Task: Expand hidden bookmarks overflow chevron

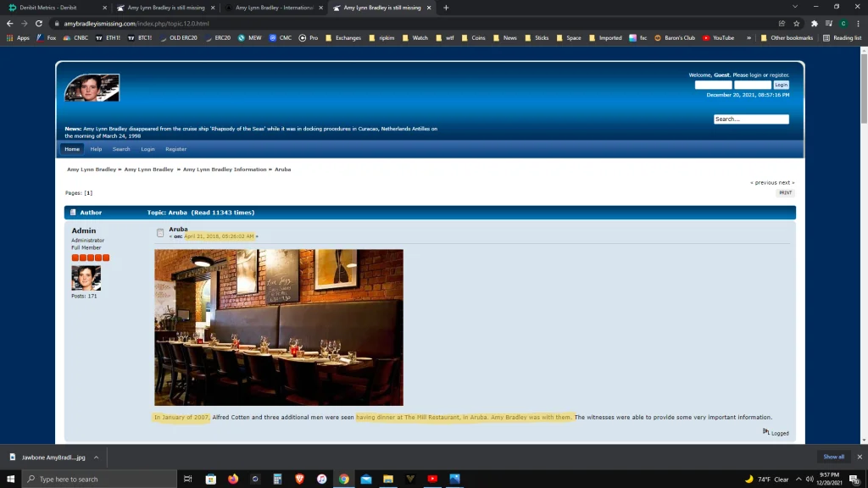Action: [748, 38]
